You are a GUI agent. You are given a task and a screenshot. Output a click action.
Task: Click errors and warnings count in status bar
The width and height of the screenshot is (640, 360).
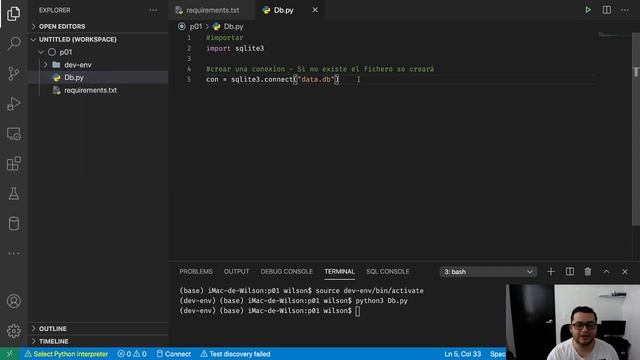tap(132, 354)
